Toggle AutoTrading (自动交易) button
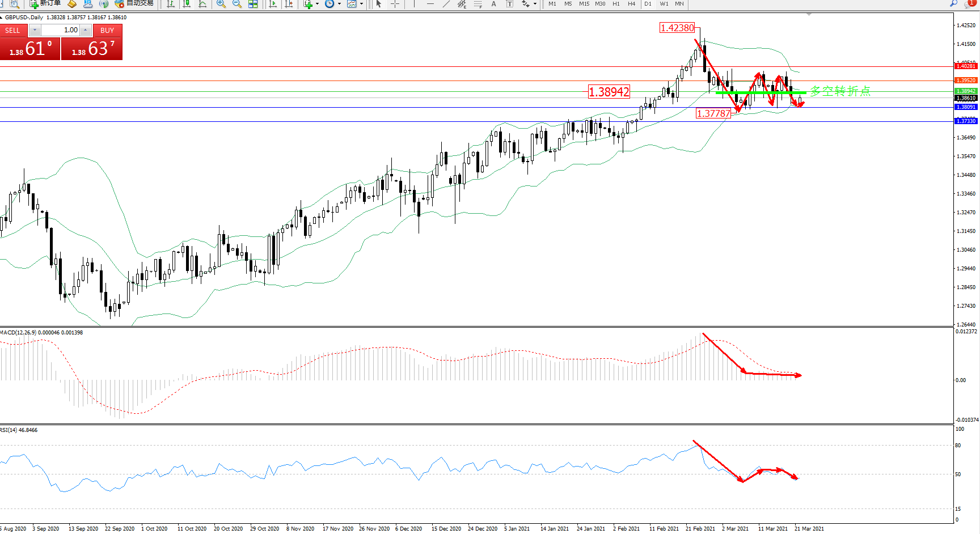This screenshot has height=534, width=980. (x=134, y=3)
